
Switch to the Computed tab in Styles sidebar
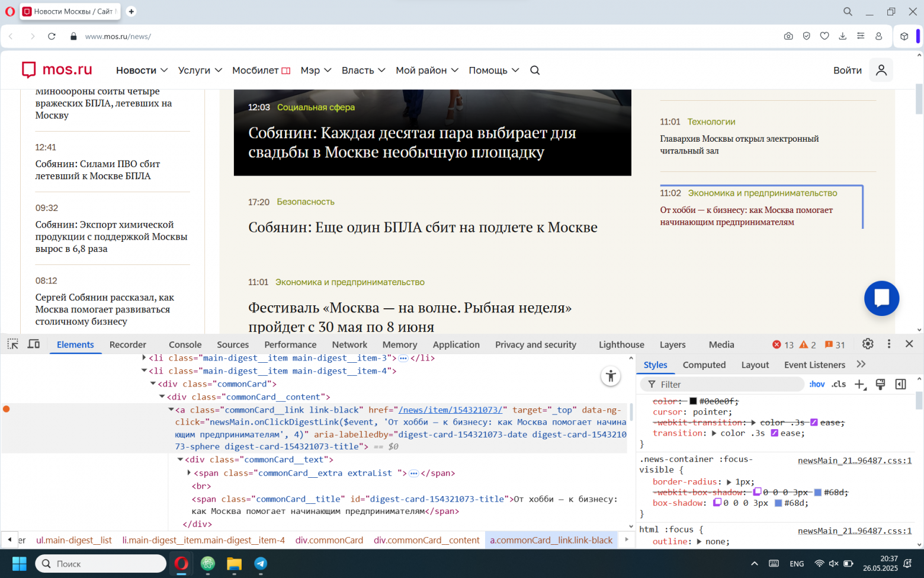coord(704,365)
